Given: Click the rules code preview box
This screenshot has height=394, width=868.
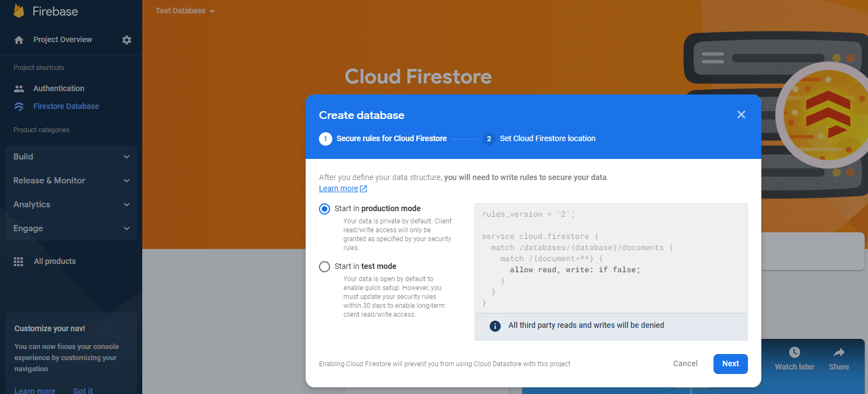Looking at the screenshot, I should pyautogui.click(x=611, y=258).
